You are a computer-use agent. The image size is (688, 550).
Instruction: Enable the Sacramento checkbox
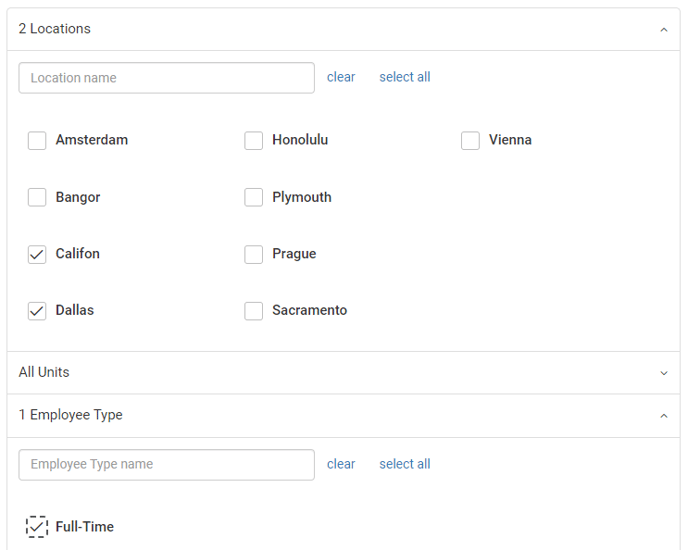[x=254, y=311]
